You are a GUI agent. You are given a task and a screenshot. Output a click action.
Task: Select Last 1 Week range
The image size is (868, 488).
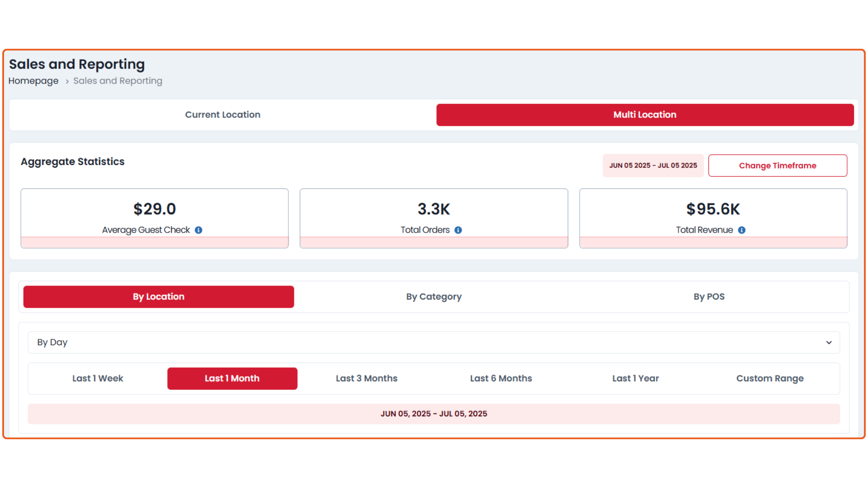click(x=98, y=379)
